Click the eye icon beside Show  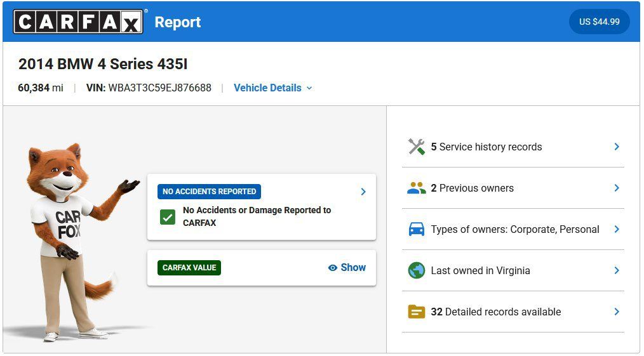[x=333, y=268]
